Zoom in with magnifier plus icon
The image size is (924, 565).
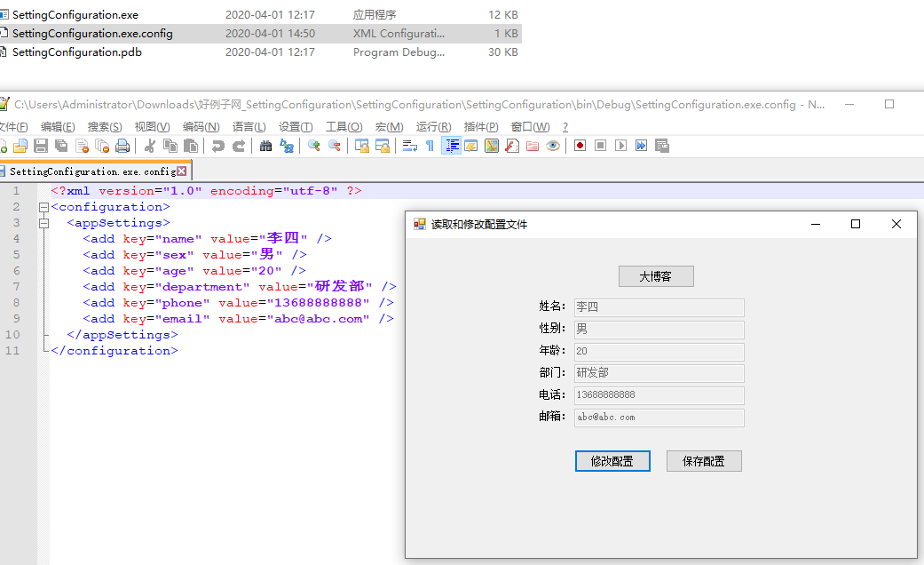point(313,146)
